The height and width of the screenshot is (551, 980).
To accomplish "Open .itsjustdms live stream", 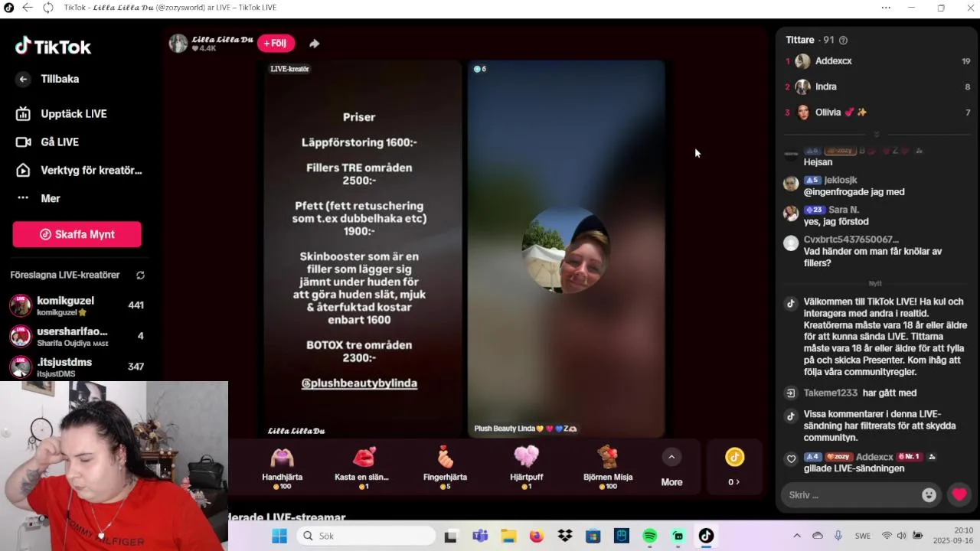I will tap(77, 367).
